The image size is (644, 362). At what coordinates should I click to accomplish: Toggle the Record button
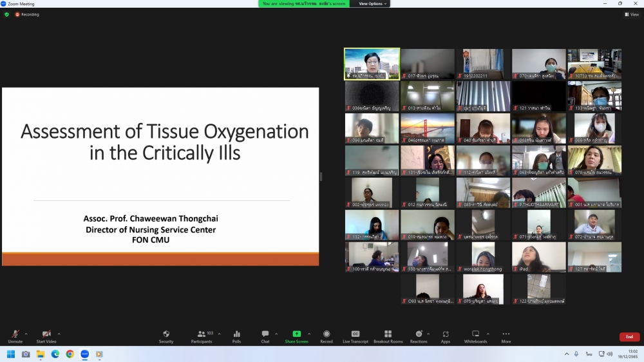pos(327,336)
